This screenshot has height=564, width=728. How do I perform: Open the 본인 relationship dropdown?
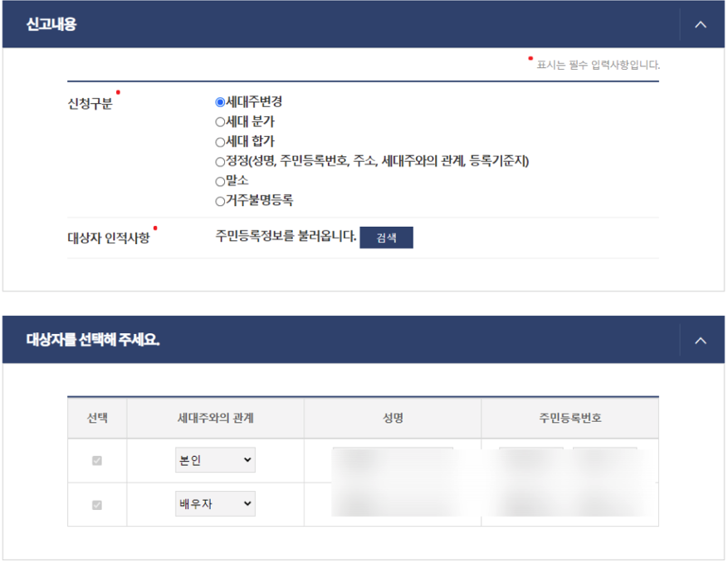tap(215, 459)
